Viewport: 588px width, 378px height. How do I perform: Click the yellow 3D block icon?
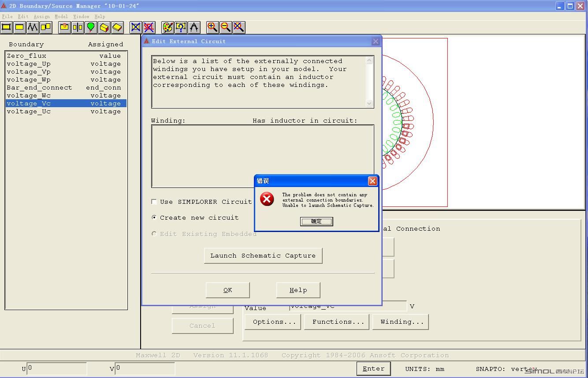[104, 27]
